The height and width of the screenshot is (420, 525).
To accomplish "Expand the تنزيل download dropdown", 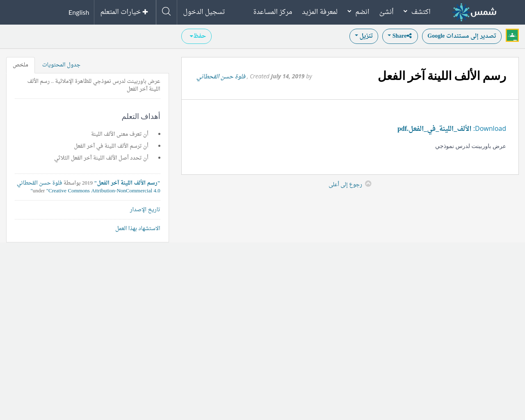I will tap(364, 36).
